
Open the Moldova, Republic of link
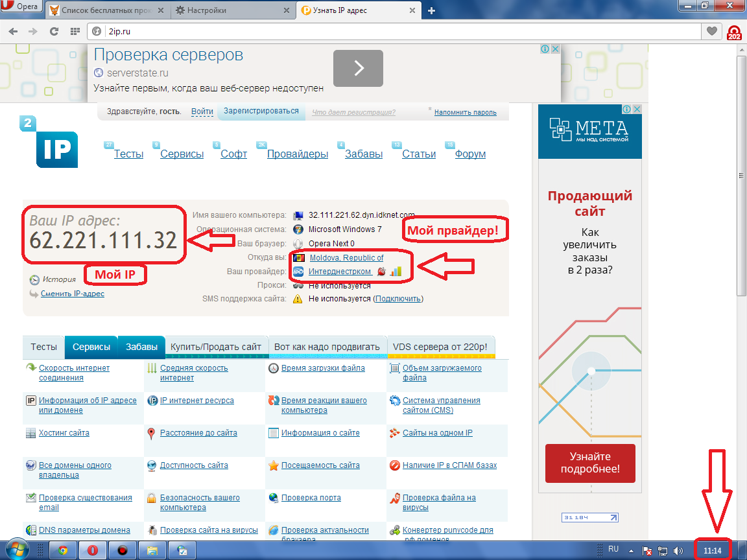(x=346, y=258)
